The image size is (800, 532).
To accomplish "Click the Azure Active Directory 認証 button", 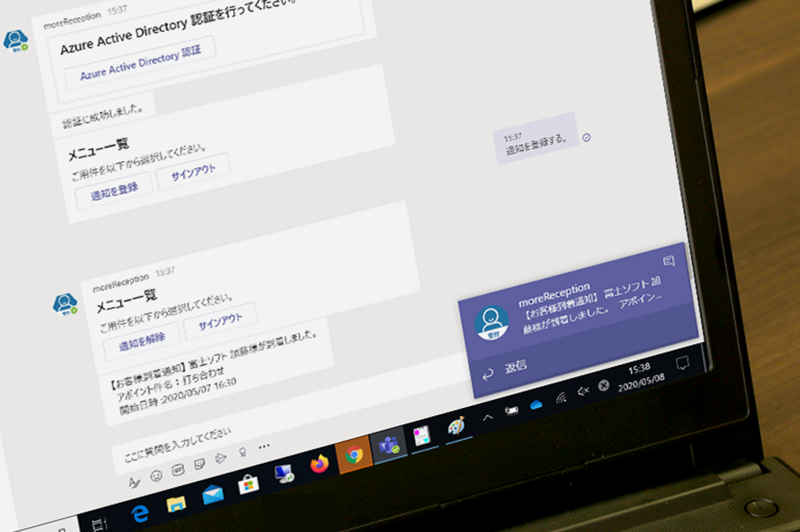I will point(140,64).
